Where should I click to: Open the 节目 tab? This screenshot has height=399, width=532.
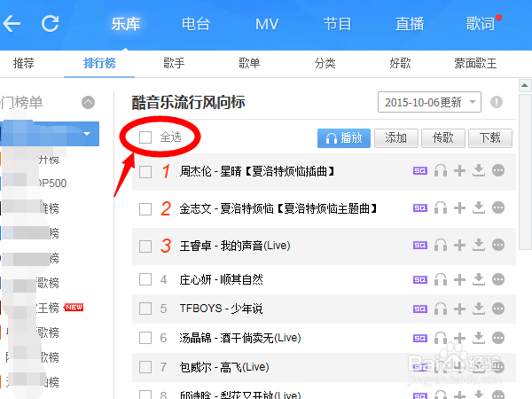point(337,24)
